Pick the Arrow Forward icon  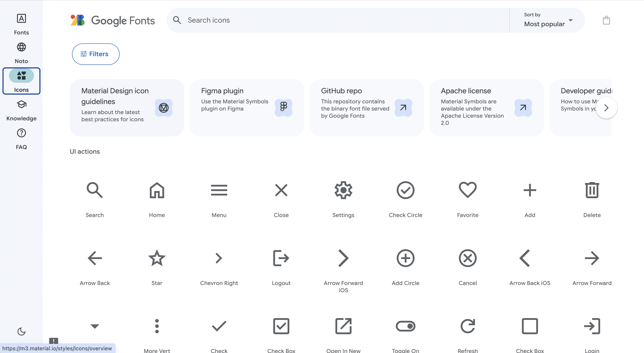coord(592,258)
